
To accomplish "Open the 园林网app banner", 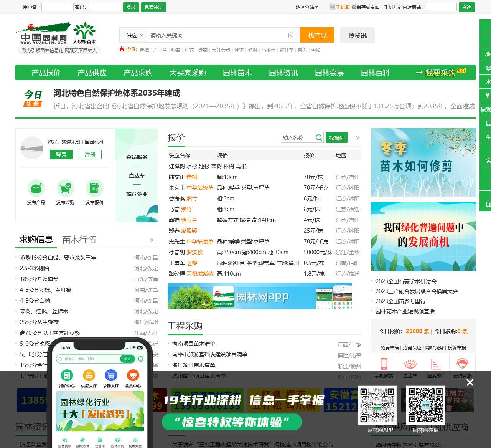I will pos(260,296).
